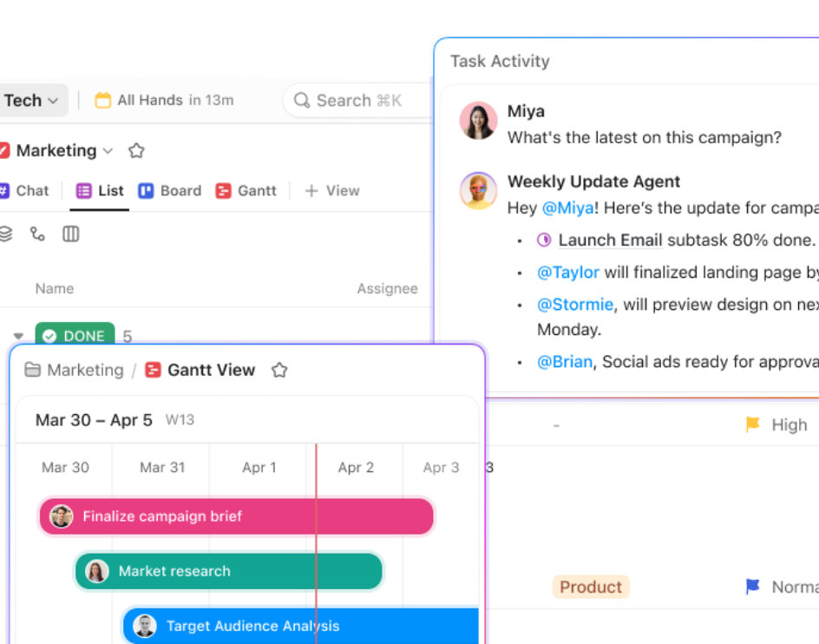
Task: Click the yellow High priority flag
Action: click(752, 424)
